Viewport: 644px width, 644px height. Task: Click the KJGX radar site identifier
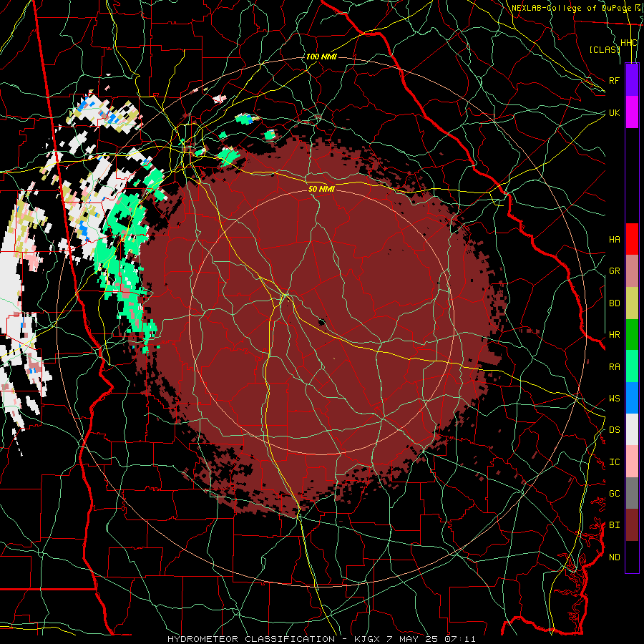pyautogui.click(x=366, y=639)
